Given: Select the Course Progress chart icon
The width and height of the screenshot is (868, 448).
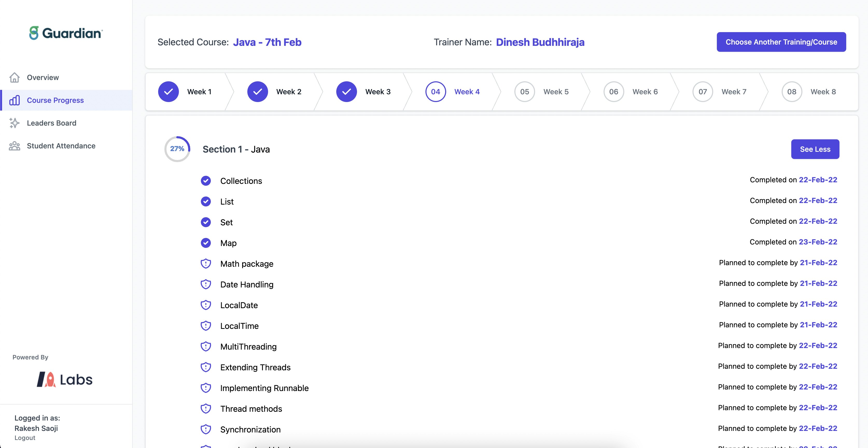Looking at the screenshot, I should click(15, 100).
